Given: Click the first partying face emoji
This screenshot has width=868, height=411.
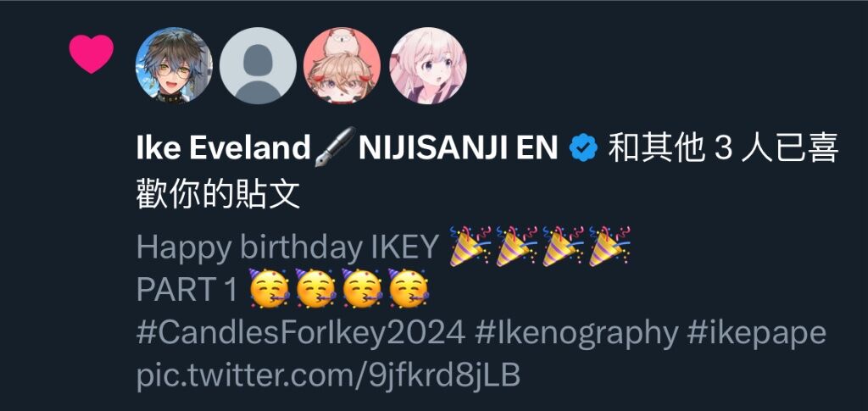Looking at the screenshot, I should coord(270,289).
